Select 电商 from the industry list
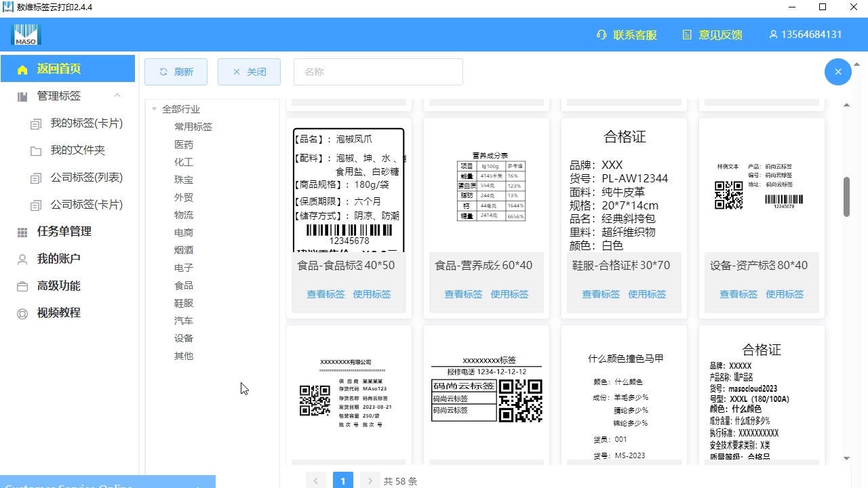The width and height of the screenshot is (868, 488). 183,232
